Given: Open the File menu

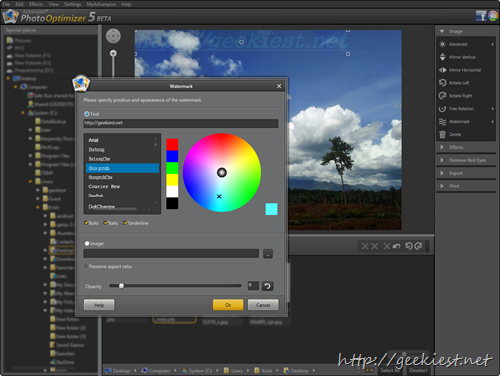Looking at the screenshot, I should 6,4.
